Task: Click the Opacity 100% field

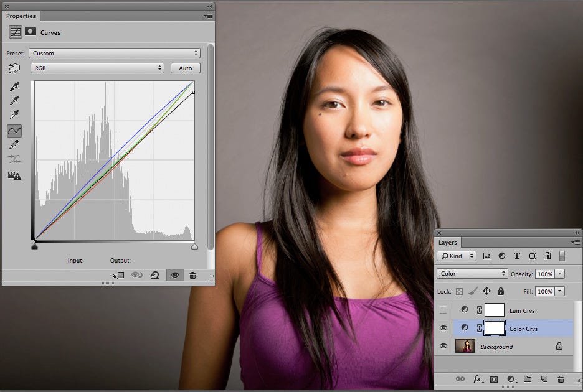Action: pyautogui.click(x=545, y=274)
